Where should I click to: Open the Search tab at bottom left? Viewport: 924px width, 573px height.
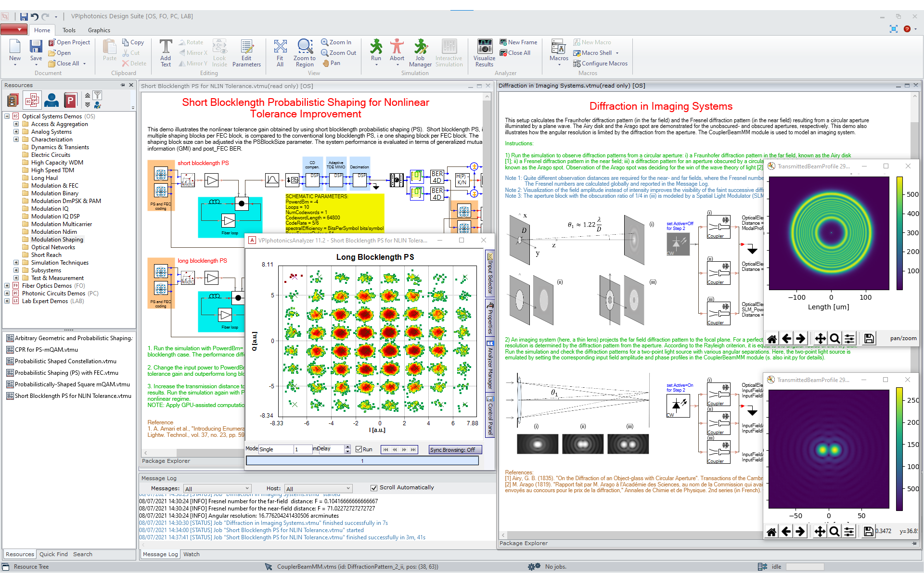[83, 554]
